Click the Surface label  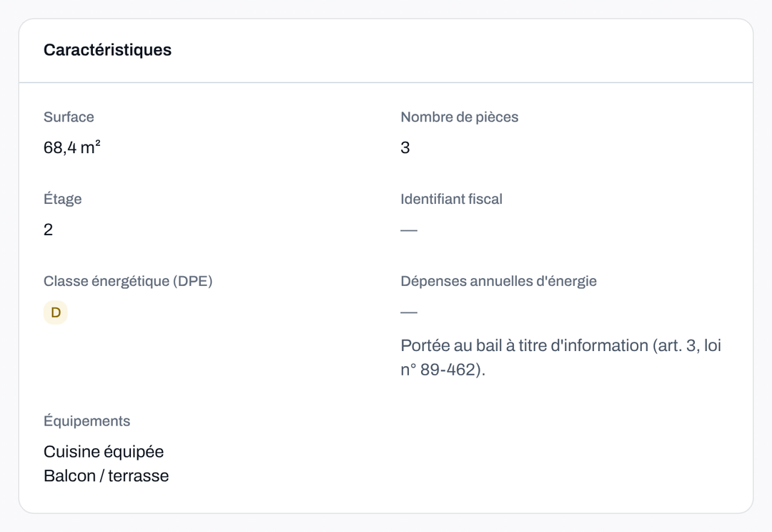[x=69, y=117]
